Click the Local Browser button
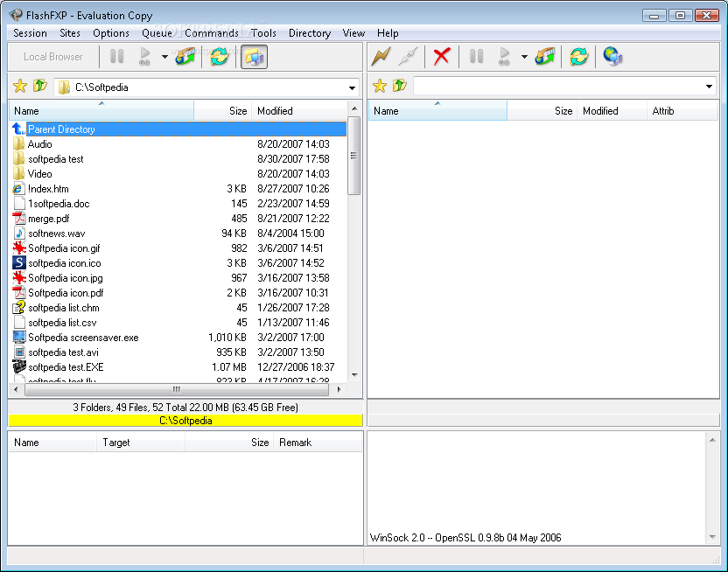Viewport: 728px width, 572px height. pos(52,57)
